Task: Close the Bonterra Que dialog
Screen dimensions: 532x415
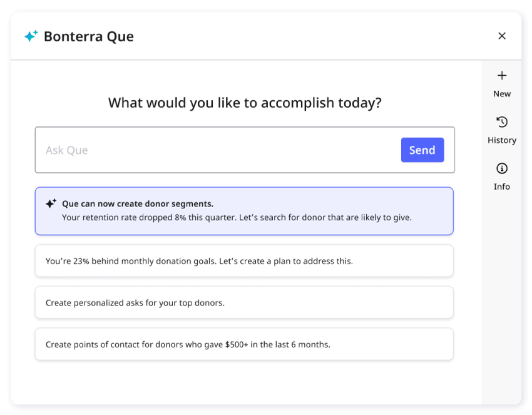Action: [502, 36]
